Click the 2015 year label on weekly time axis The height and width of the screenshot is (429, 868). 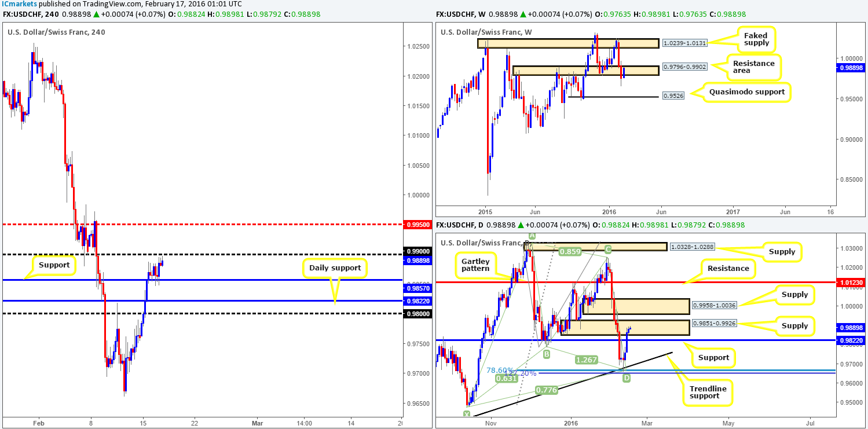click(485, 212)
